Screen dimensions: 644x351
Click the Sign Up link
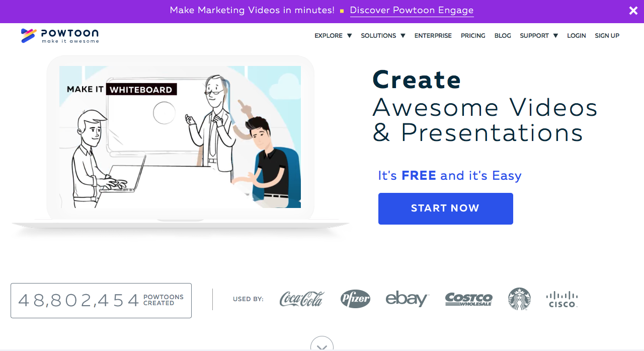click(607, 36)
